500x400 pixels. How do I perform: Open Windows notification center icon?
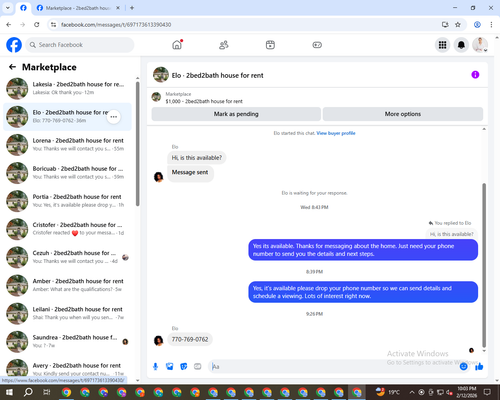(487, 392)
